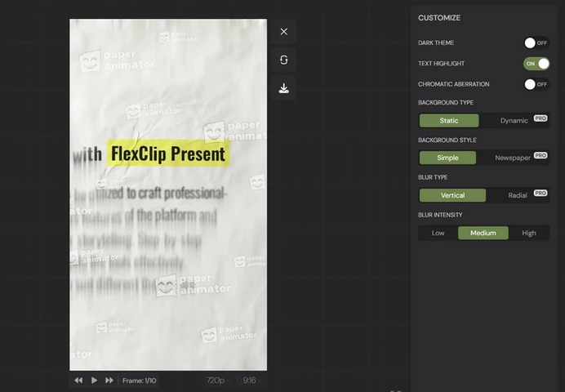Choose Simple background style
This screenshot has height=392, width=565.
(x=447, y=158)
